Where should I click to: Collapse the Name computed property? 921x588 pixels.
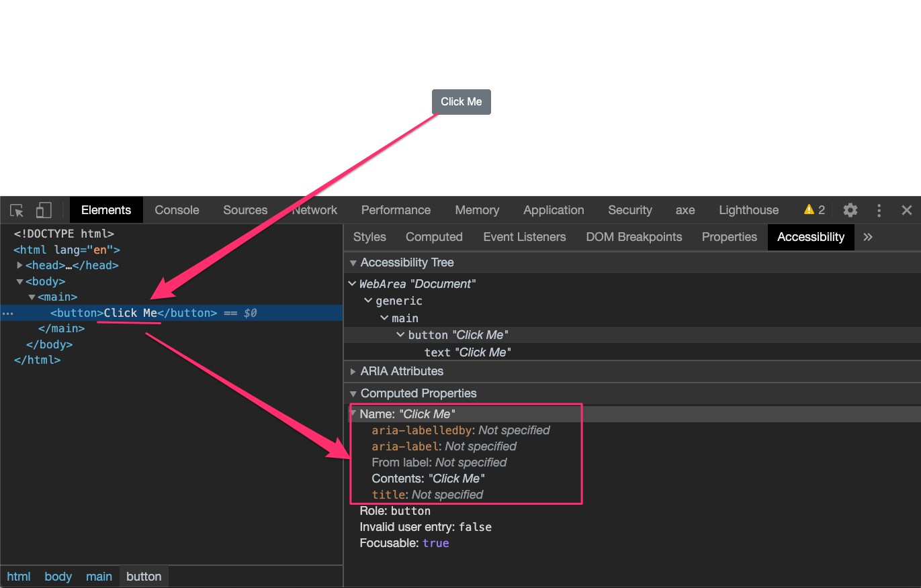point(353,414)
